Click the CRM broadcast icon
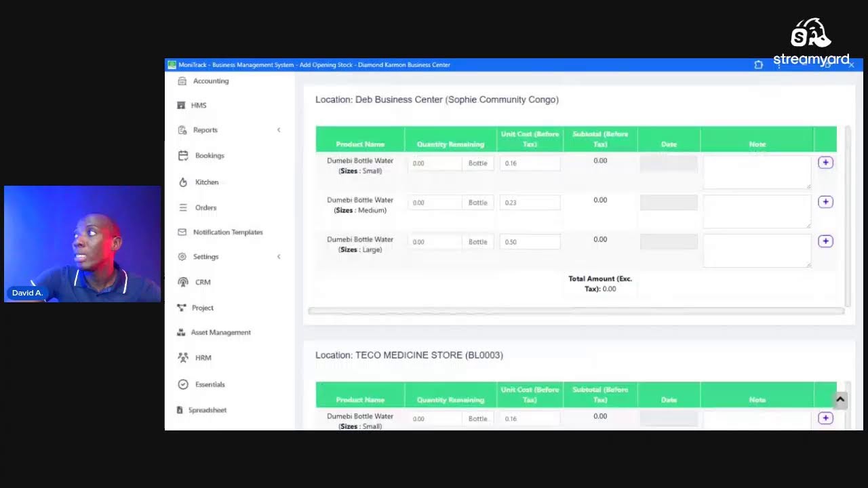The width and height of the screenshot is (868, 488). [x=182, y=282]
